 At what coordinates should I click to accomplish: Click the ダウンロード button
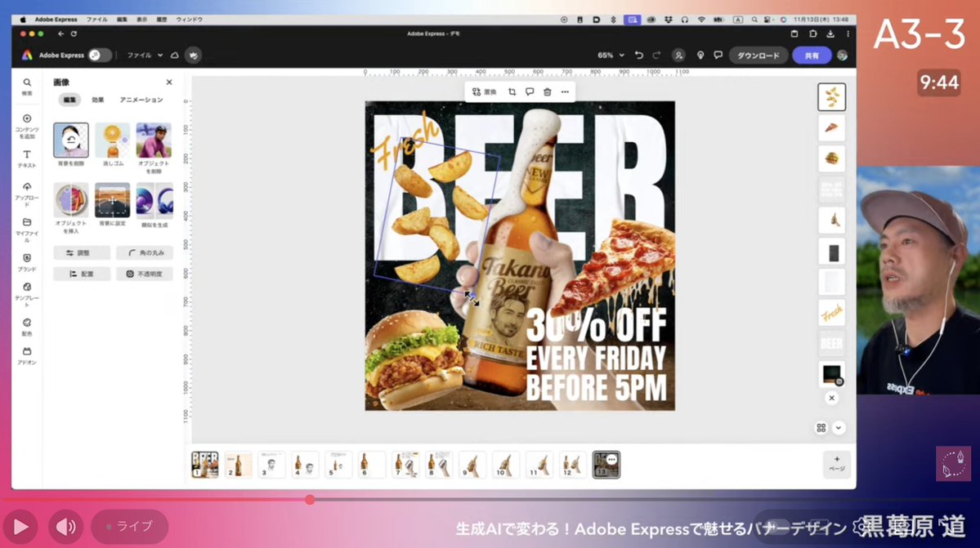[x=759, y=55]
